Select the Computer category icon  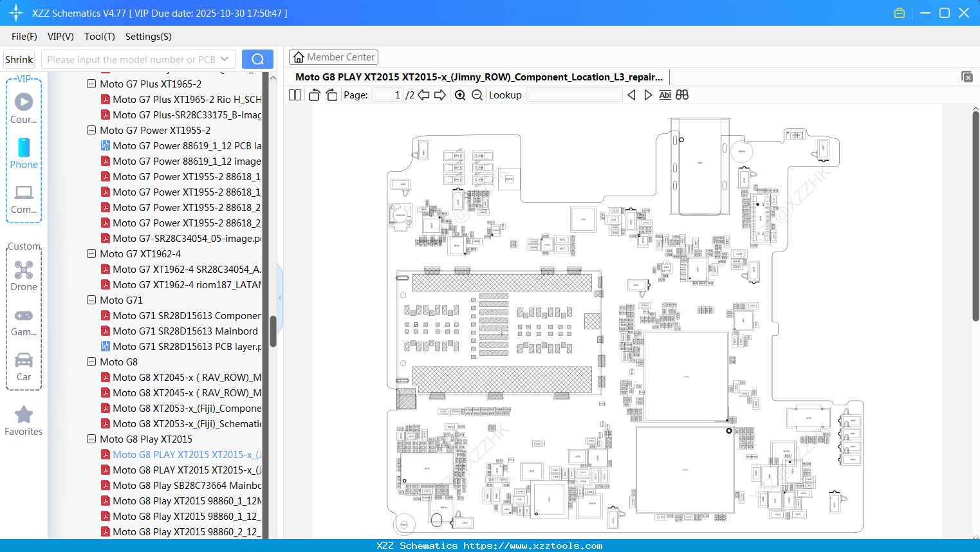pos(24,199)
